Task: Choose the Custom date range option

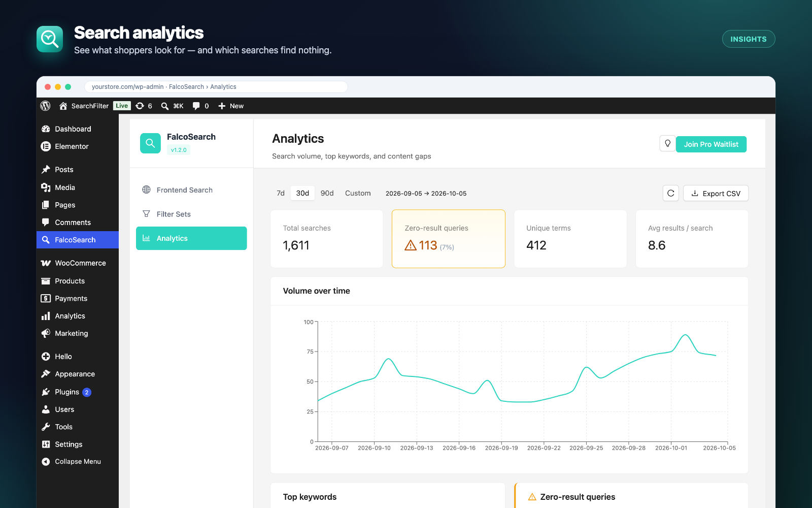Action: [x=358, y=193]
